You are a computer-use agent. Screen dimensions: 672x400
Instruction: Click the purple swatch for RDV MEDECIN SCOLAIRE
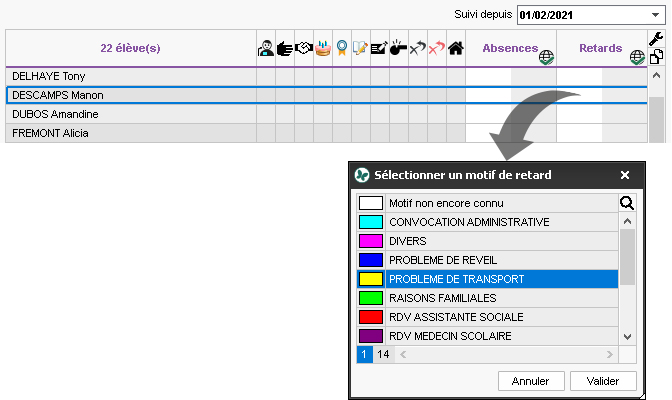pyautogui.click(x=371, y=336)
